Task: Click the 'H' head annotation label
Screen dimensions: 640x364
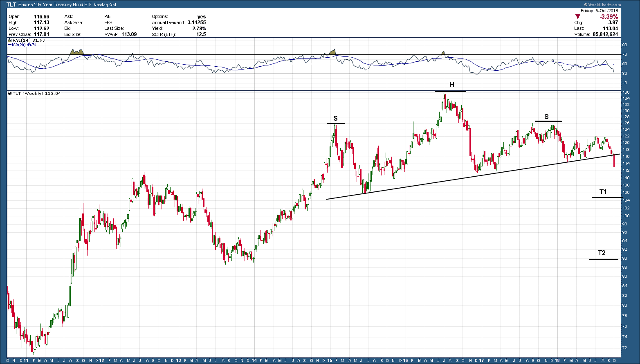Action: click(452, 85)
